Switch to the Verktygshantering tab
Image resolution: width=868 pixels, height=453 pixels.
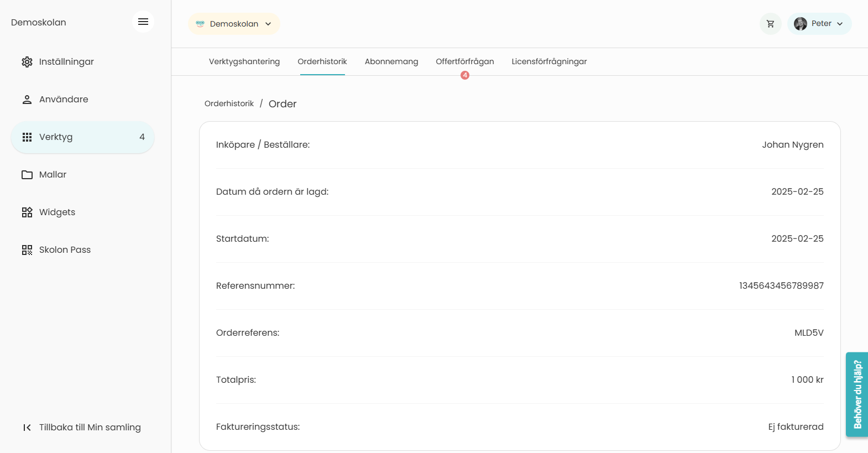244,61
